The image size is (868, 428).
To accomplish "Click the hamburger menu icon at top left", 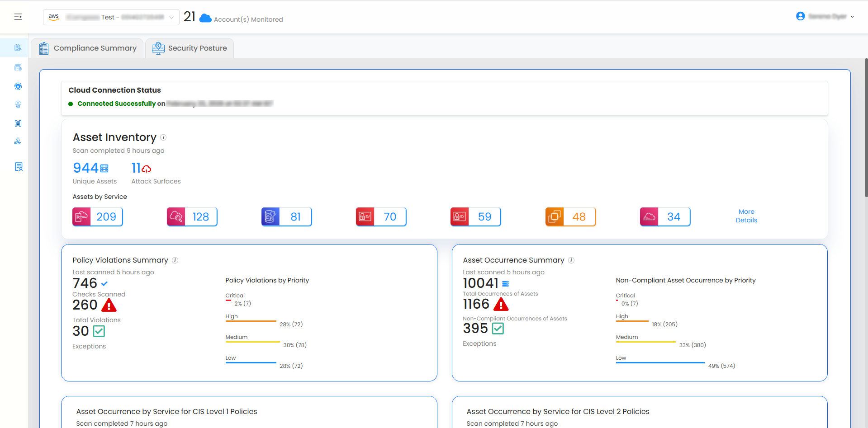I will pos(18,17).
